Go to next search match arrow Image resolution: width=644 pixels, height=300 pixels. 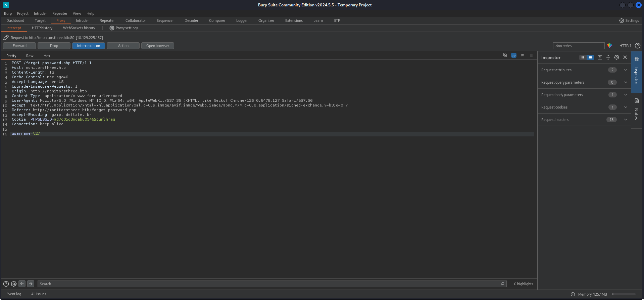31,284
